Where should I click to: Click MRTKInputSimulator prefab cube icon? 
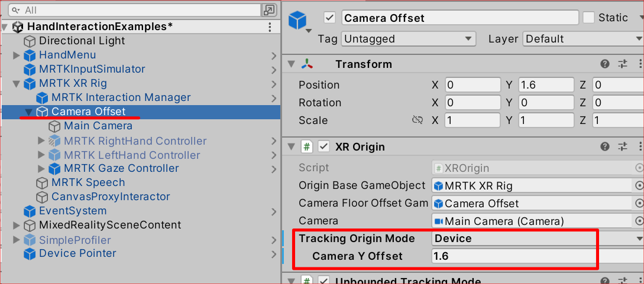coord(30,69)
